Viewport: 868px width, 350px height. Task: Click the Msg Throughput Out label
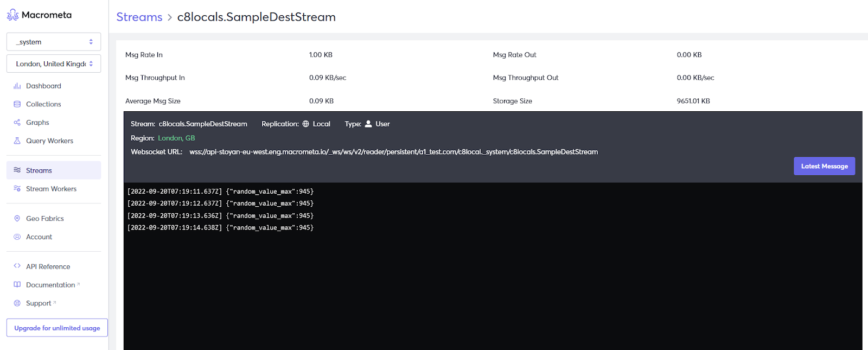point(526,78)
